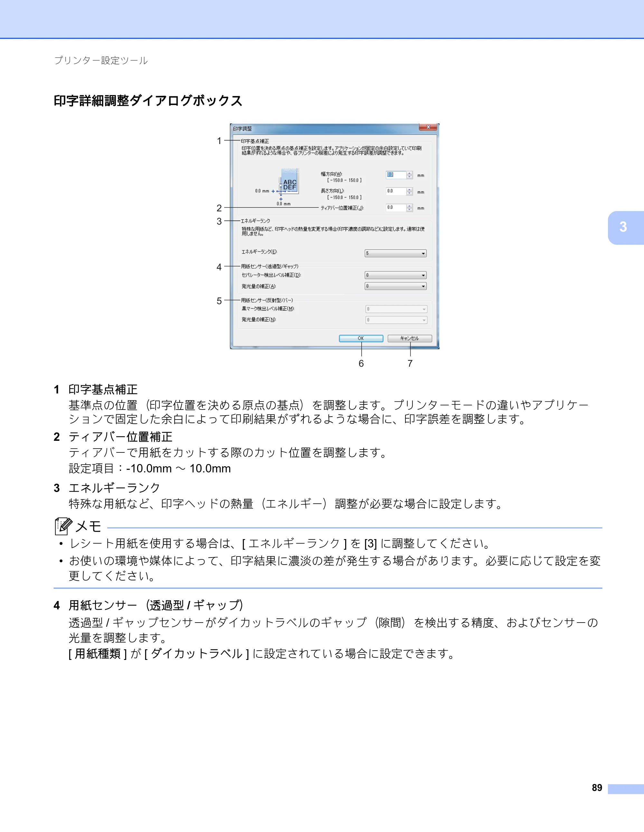
Task: Click the 印字基点補正 item heading below the dialog
Action: 103,389
